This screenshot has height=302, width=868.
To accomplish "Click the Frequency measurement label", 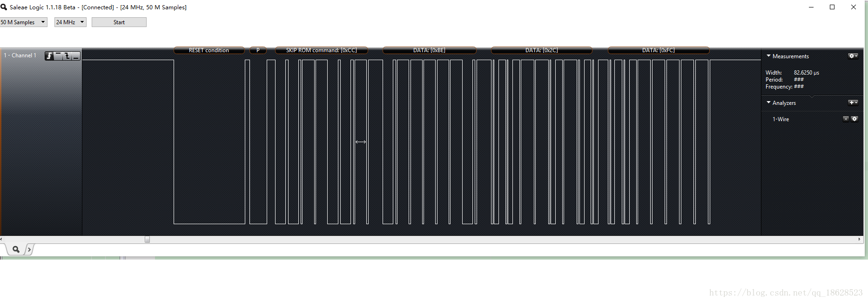I will [x=779, y=87].
